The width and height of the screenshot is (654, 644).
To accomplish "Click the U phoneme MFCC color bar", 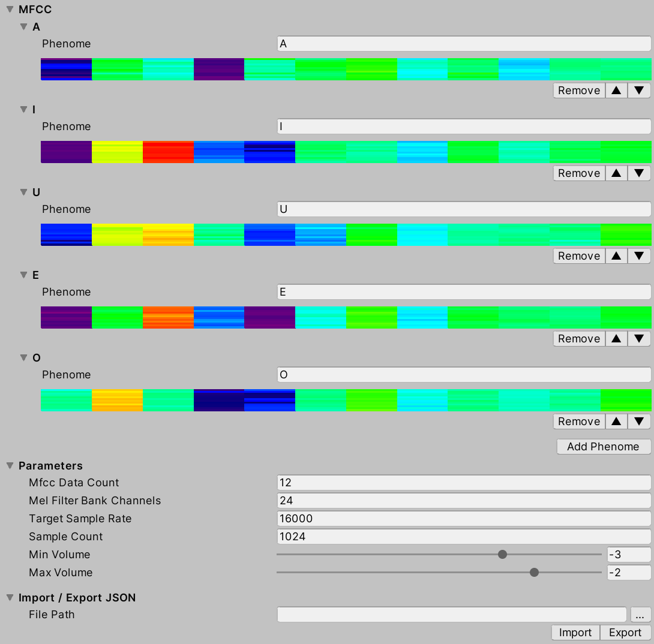I will tap(346, 234).
